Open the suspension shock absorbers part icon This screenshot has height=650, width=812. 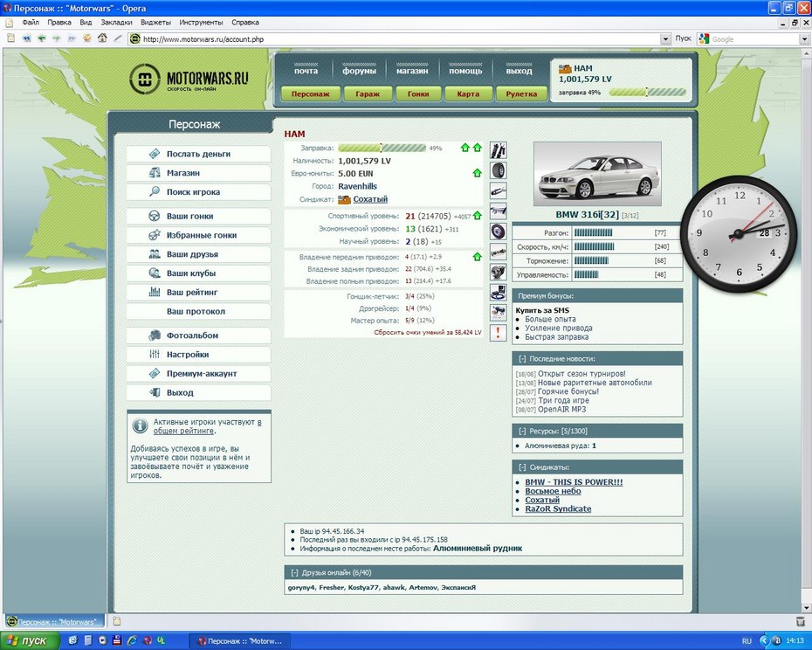coord(499,150)
